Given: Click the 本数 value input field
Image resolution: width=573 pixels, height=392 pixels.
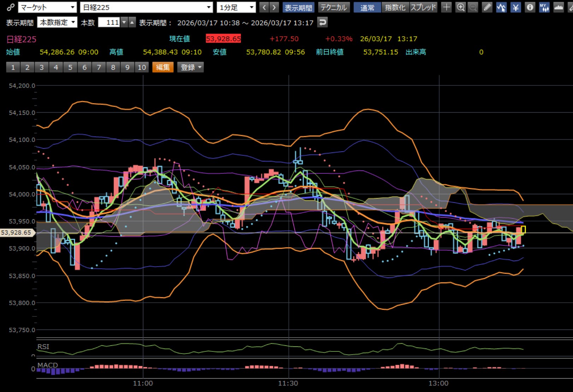Looking at the screenshot, I should (109, 23).
